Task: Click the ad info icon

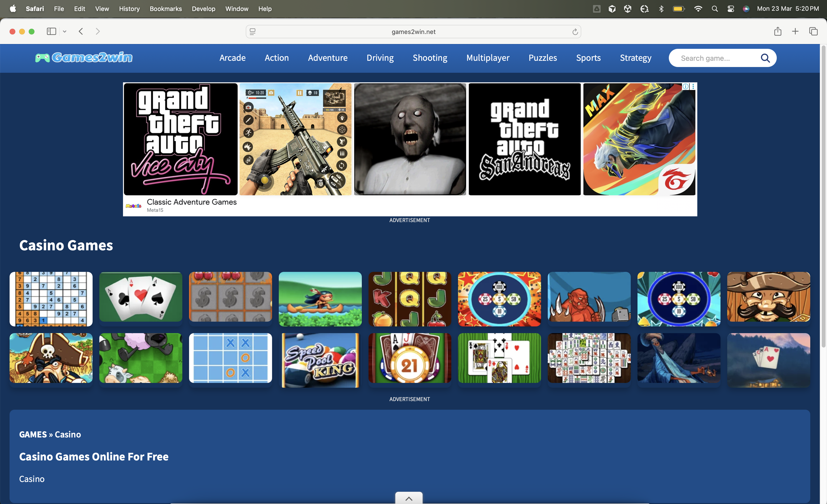Action: (685, 87)
